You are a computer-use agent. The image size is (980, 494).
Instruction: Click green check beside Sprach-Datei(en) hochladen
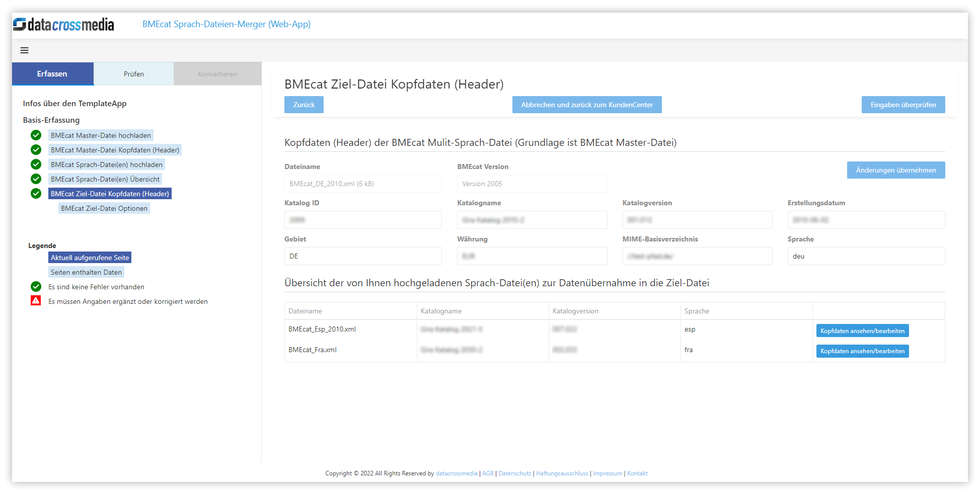(36, 164)
